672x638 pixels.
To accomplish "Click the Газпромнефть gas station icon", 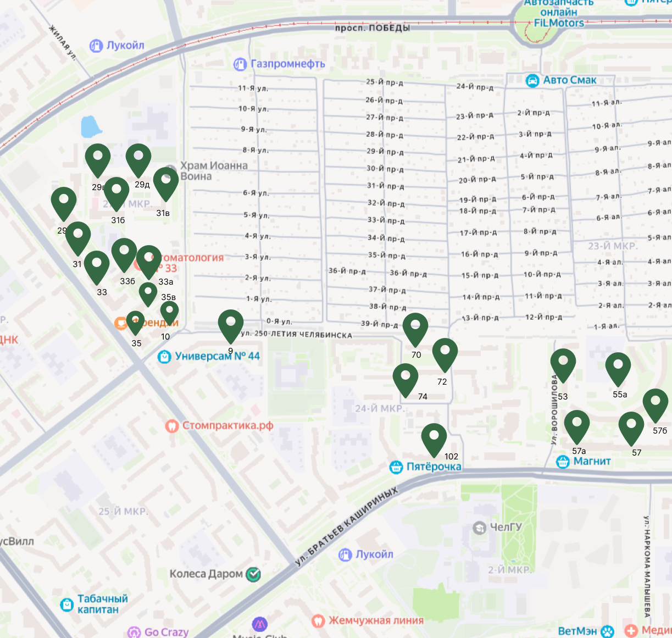I will (x=240, y=64).
